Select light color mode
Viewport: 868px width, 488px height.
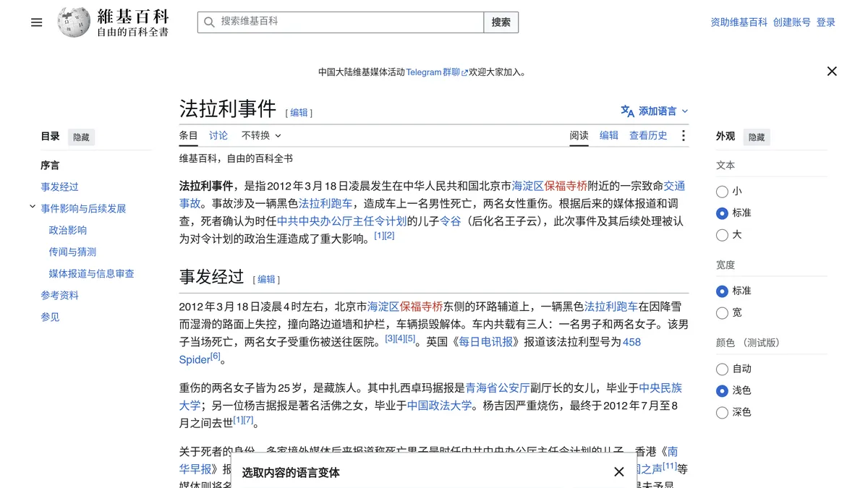click(722, 390)
